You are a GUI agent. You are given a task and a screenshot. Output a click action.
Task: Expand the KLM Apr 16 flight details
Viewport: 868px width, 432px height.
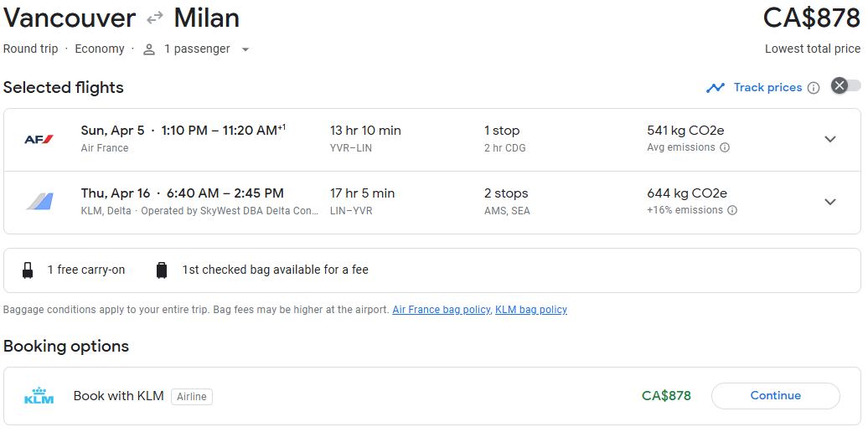coord(830,202)
